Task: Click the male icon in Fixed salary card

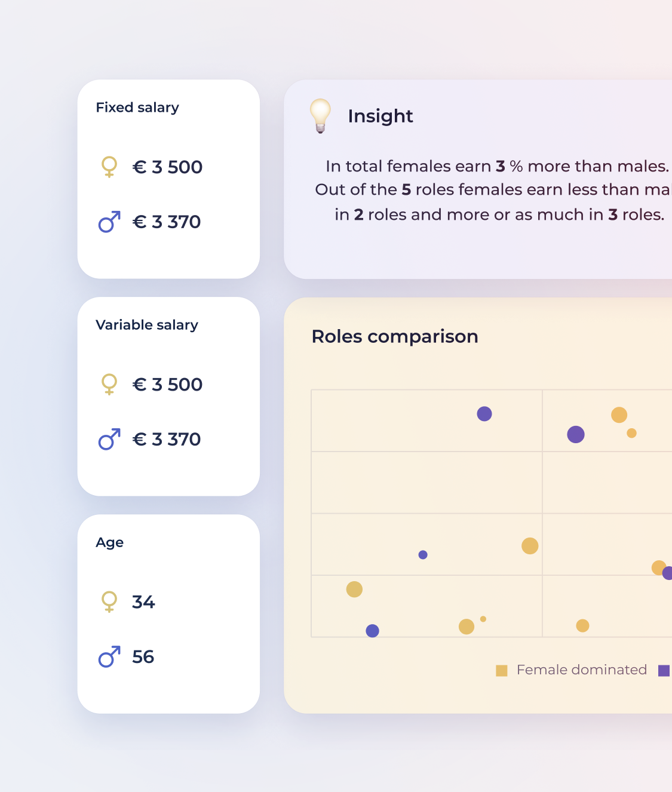Action: click(109, 222)
